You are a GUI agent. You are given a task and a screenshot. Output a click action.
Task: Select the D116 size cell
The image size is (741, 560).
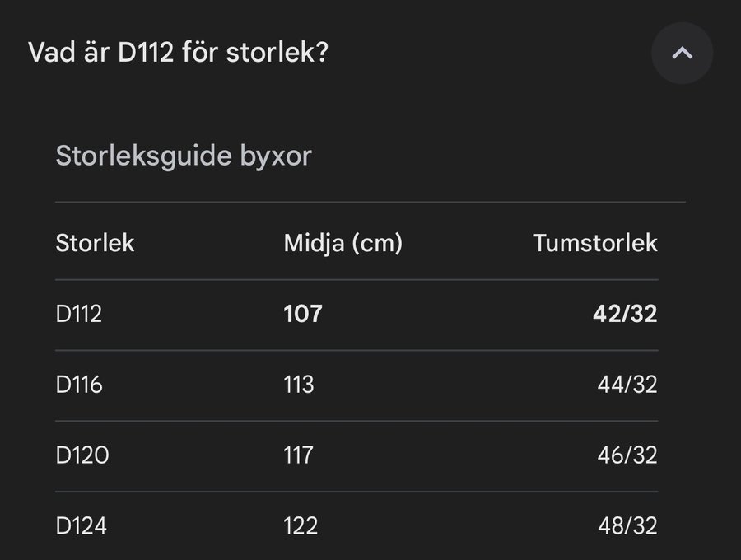[79, 385]
